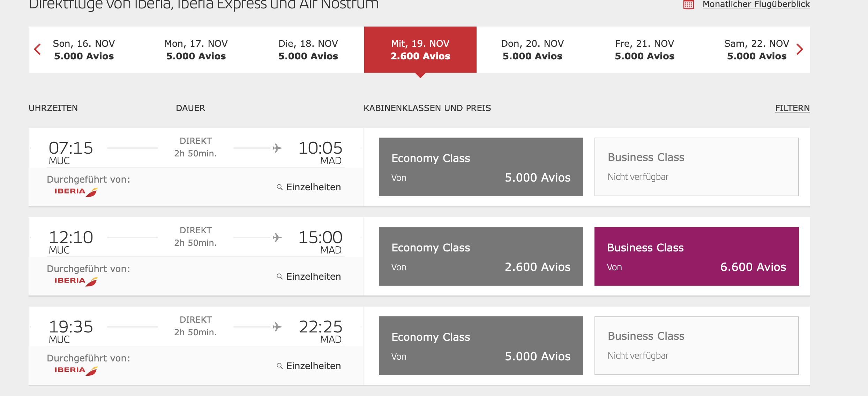Choose the Sam, 22. NOV date tab

(x=756, y=50)
